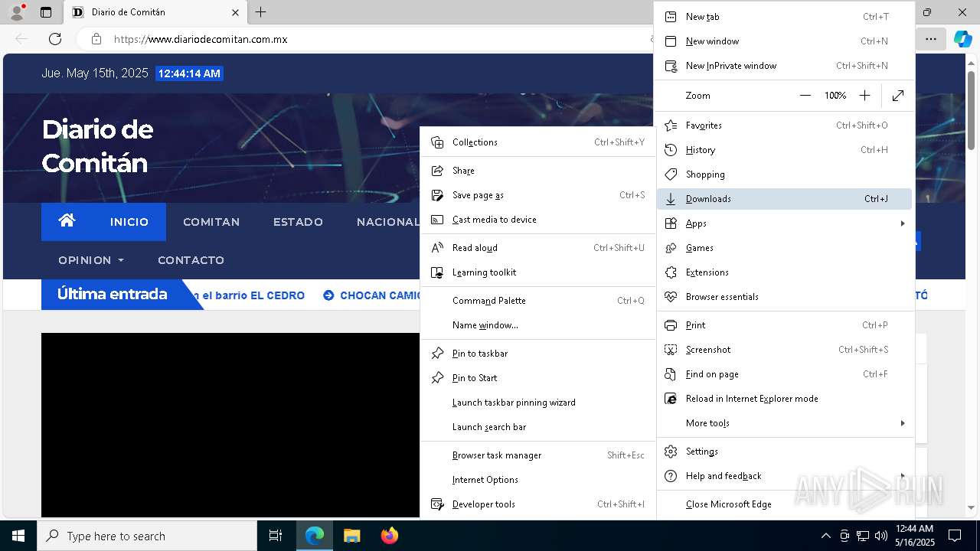Select Launch search bar
Image resolution: width=980 pixels, height=551 pixels.
pos(537,427)
